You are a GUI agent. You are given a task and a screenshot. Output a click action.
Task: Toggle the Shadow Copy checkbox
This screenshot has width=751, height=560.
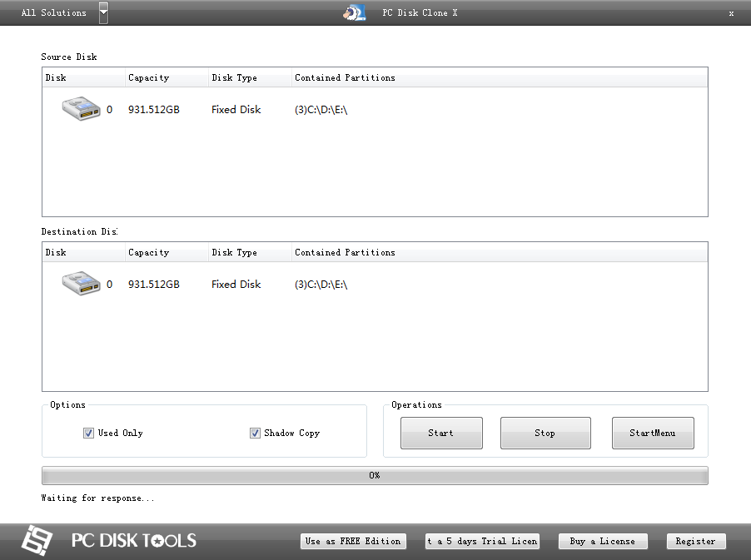coord(255,434)
